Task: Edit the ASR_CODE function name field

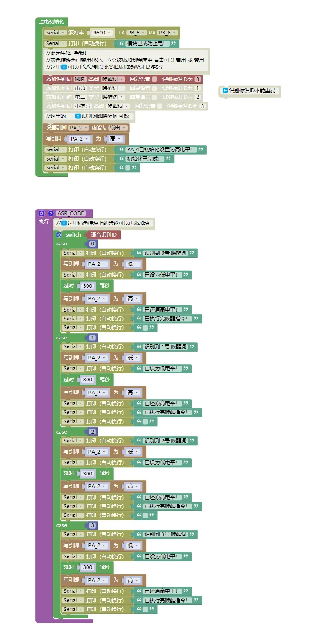Action: (x=71, y=213)
